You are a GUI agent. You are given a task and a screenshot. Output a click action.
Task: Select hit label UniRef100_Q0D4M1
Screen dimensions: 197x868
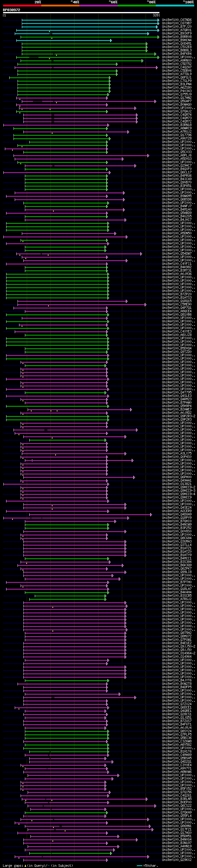[176, 43]
